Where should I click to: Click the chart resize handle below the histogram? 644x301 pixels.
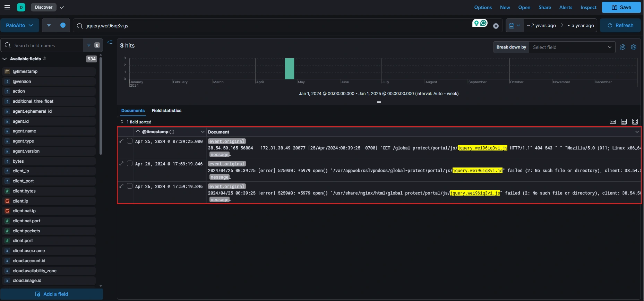379,102
